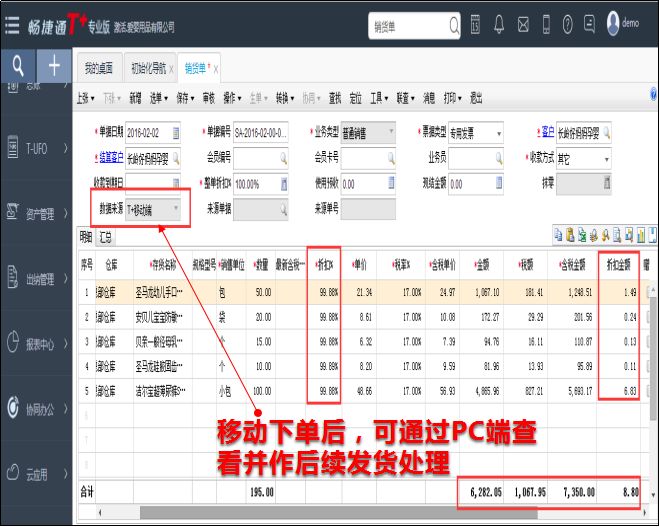659x527 pixels.
Task: Expand the 报表中心 sidebar chevron
Action: point(66,343)
